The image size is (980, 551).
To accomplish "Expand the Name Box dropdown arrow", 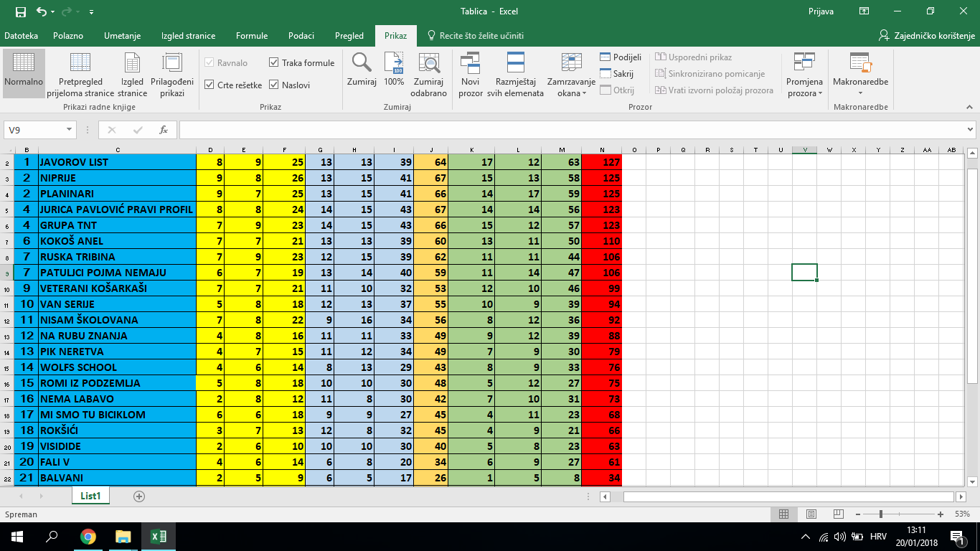I will tap(70, 130).
